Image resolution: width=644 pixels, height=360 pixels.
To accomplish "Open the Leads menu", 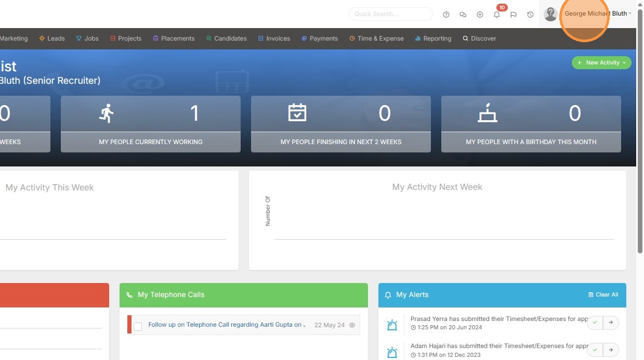I will coord(52,38).
